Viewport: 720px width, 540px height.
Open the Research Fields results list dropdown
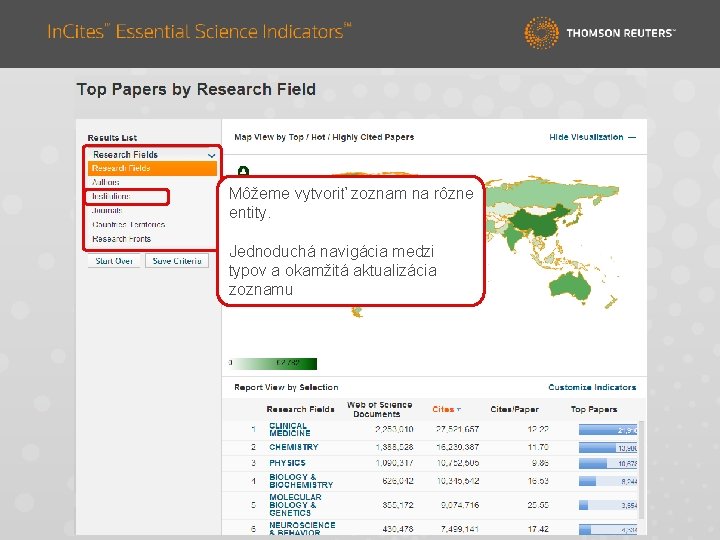pyautogui.click(x=152, y=155)
